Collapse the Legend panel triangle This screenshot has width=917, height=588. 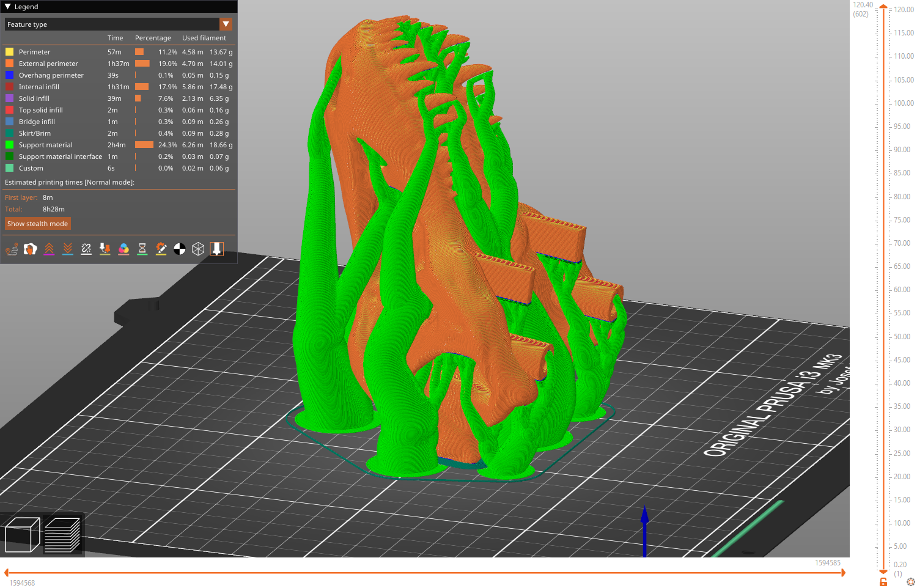[x=8, y=7]
